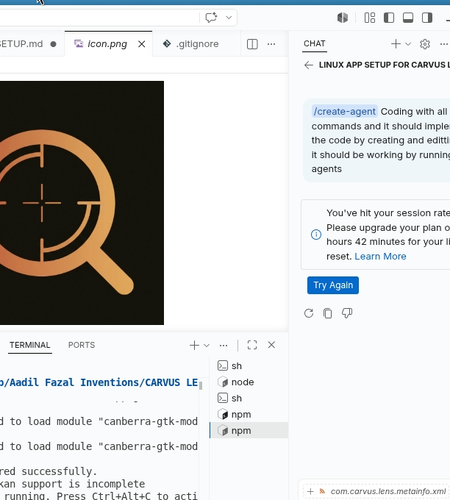Viewport: 450px width, 500px height.
Task: Open editor More Actions menu
Action: [271, 44]
